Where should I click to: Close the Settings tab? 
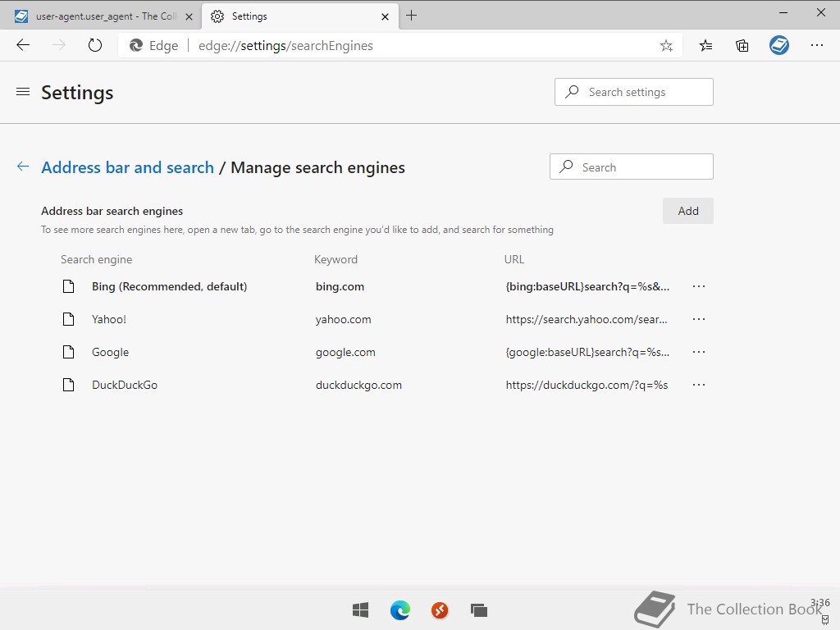[385, 16]
